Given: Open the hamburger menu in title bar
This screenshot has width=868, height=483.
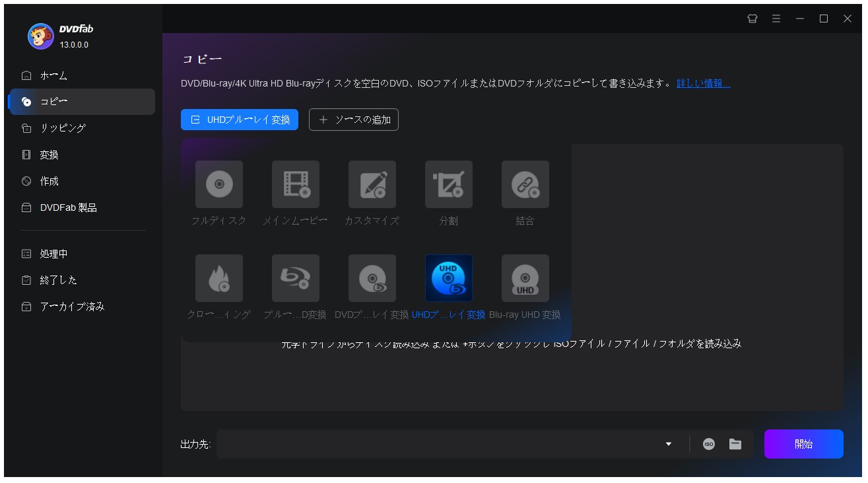Looking at the screenshot, I should coord(776,19).
